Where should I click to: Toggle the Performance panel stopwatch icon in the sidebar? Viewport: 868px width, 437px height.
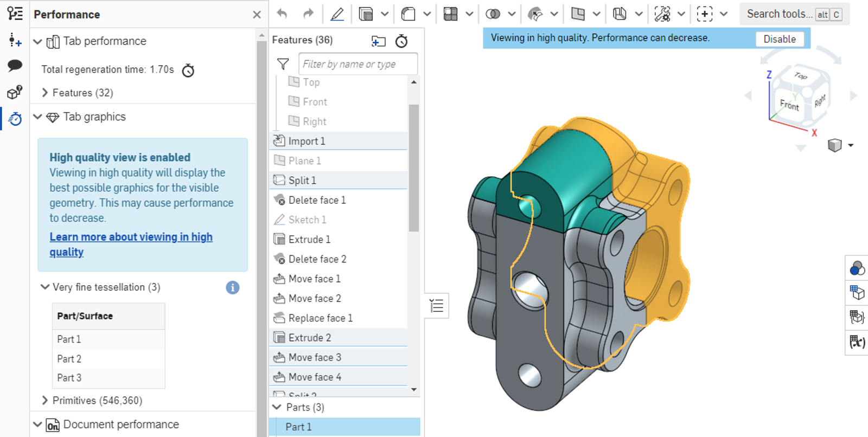pos(15,119)
